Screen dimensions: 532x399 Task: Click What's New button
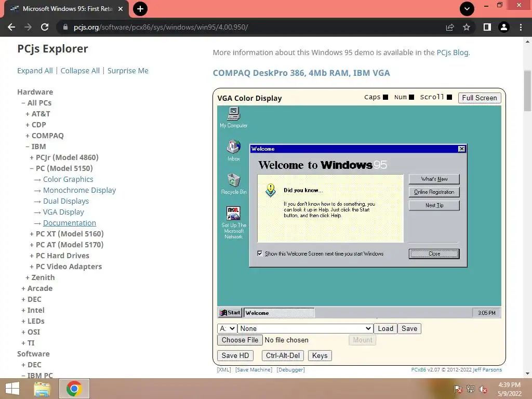tap(434, 179)
